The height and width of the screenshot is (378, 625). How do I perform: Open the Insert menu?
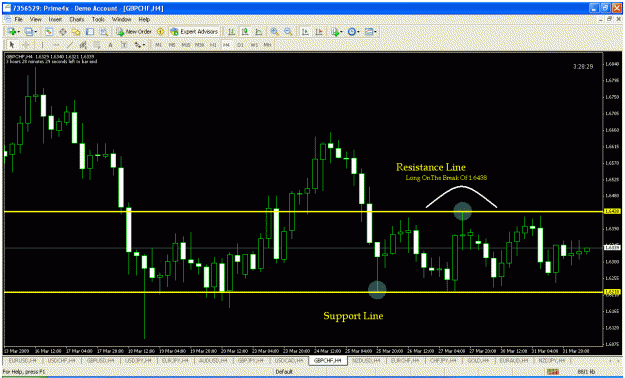point(55,19)
